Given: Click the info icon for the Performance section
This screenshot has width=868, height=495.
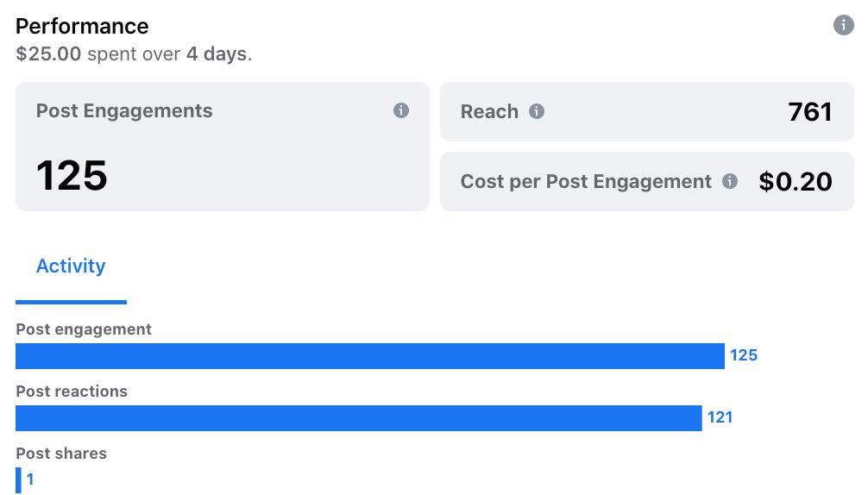Looking at the screenshot, I should (x=843, y=25).
